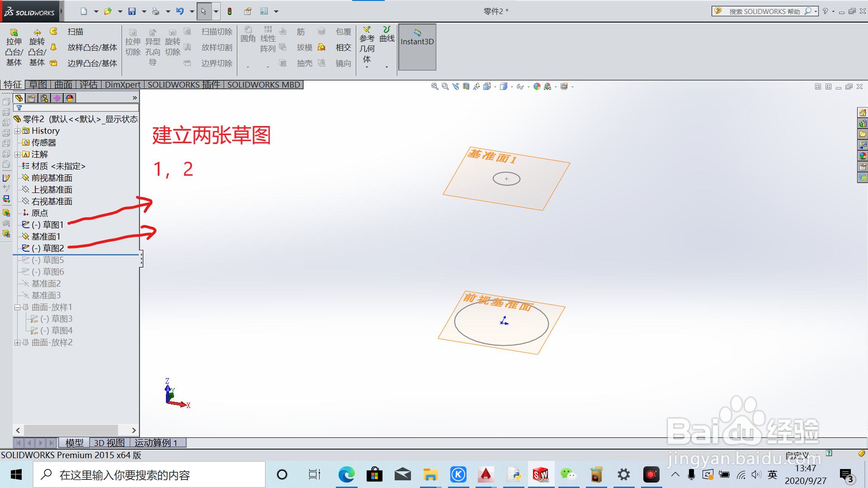Open the ConfigurationManager tab

44,98
